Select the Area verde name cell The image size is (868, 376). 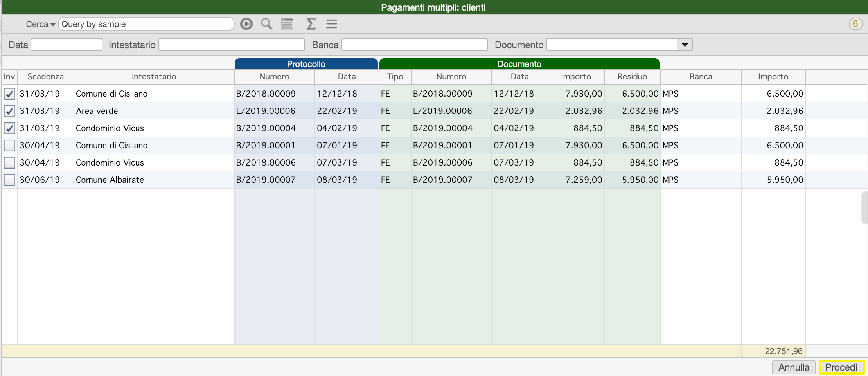pyautogui.click(x=154, y=111)
